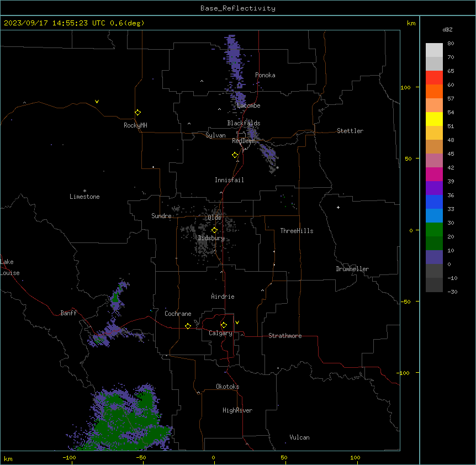Click the yellow diamond marker below Olds
The width and height of the screenshot is (476, 465).
coord(214,230)
